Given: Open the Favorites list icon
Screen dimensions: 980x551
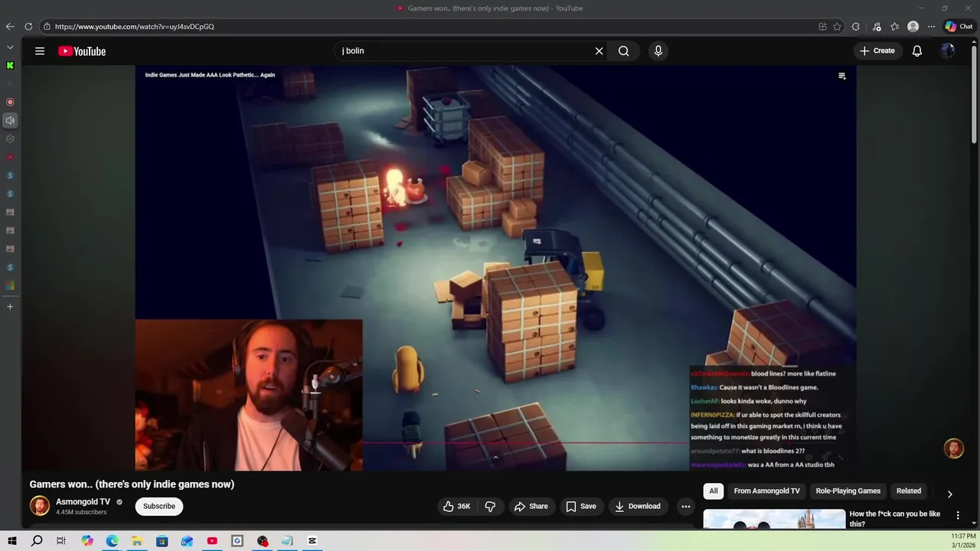Looking at the screenshot, I should (895, 26).
